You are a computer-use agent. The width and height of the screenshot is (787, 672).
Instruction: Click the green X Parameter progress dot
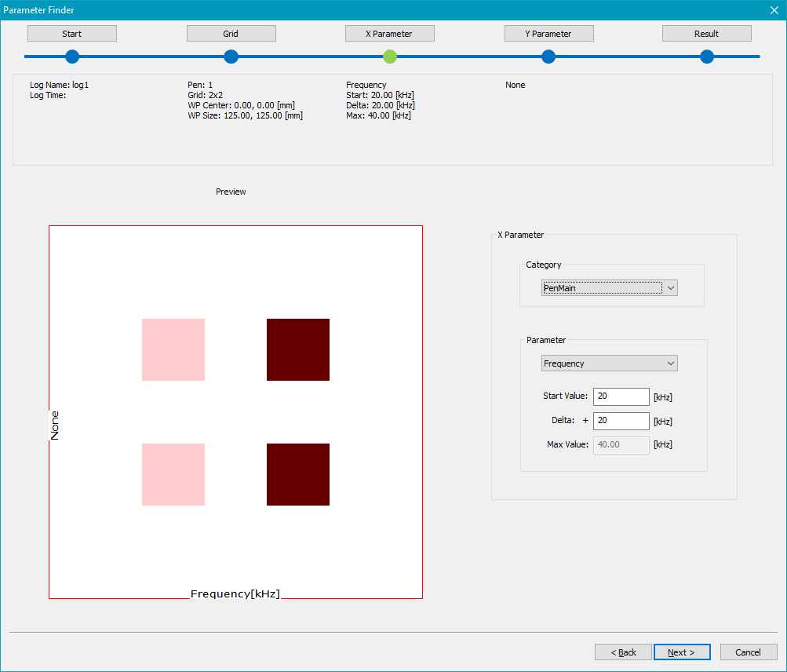(390, 57)
